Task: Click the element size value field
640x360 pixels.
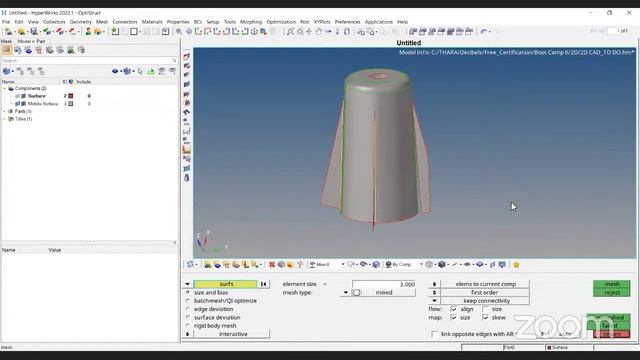Action: 384,284
